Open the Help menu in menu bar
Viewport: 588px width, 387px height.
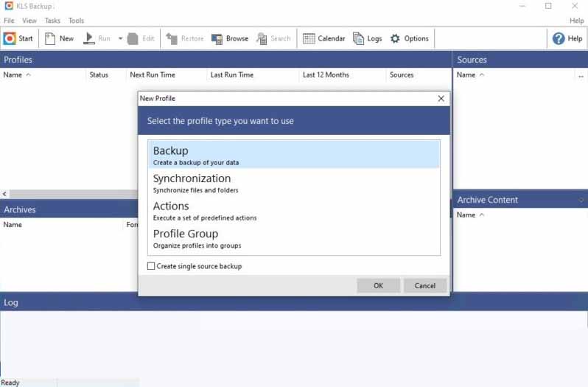click(x=576, y=21)
